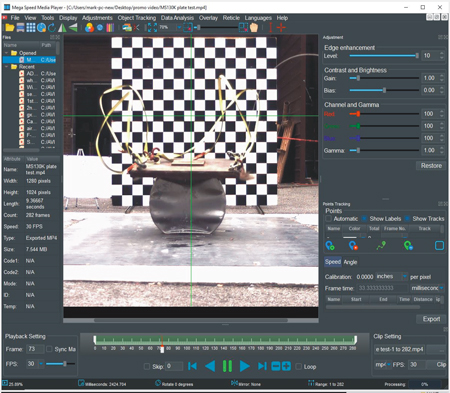
Task: Click the blue grid thumbnails icon
Action: [x=31, y=28]
